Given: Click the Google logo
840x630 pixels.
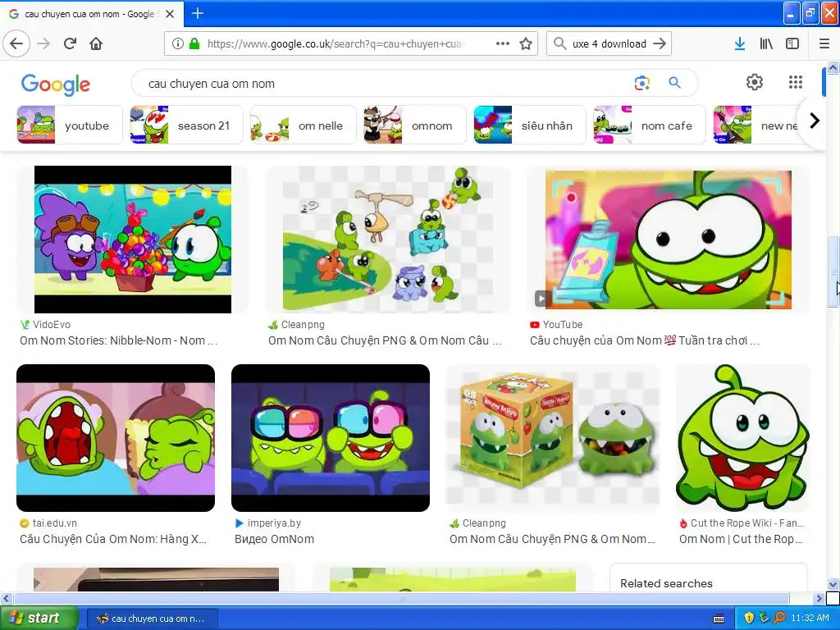Looking at the screenshot, I should (x=56, y=84).
